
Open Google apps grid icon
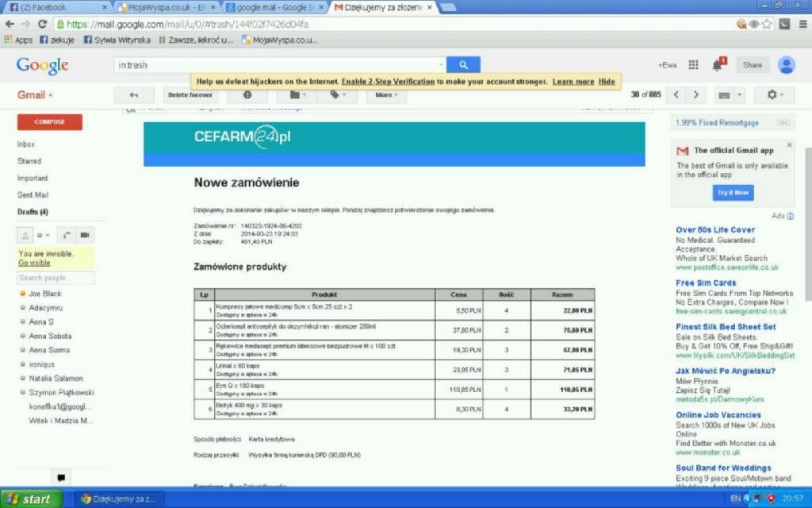pos(693,65)
